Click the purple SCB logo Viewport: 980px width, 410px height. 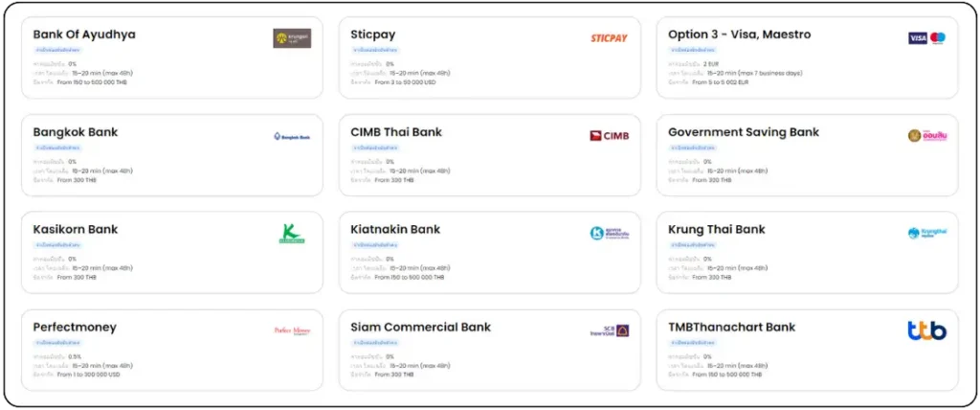tap(609, 330)
